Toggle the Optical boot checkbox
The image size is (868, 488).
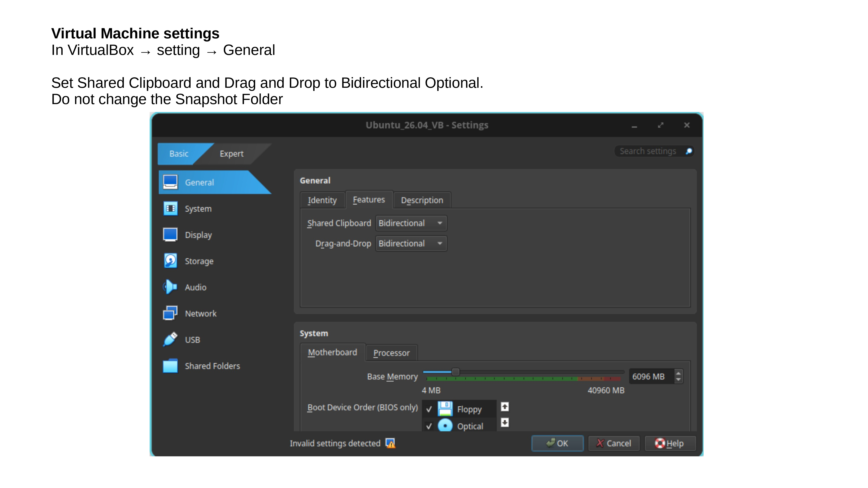(x=429, y=426)
